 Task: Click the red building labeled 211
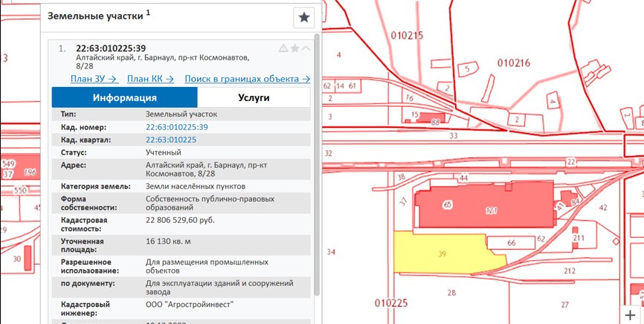tap(576, 237)
